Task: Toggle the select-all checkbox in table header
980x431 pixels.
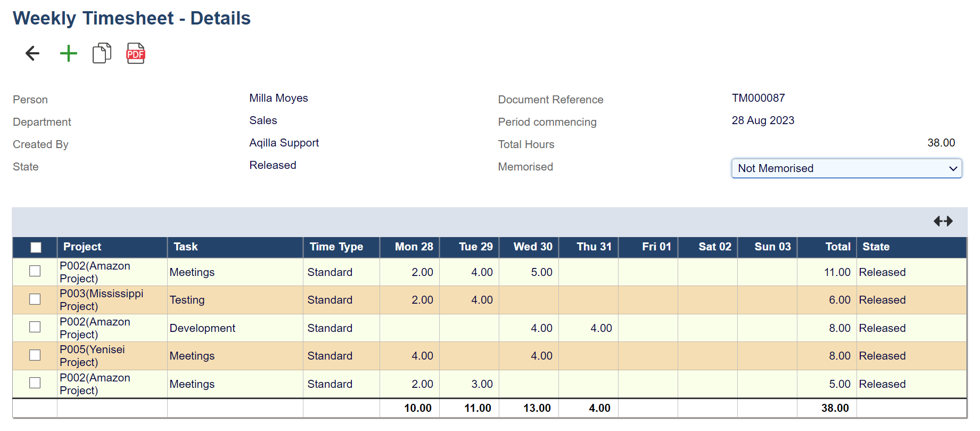Action: pyautogui.click(x=36, y=247)
